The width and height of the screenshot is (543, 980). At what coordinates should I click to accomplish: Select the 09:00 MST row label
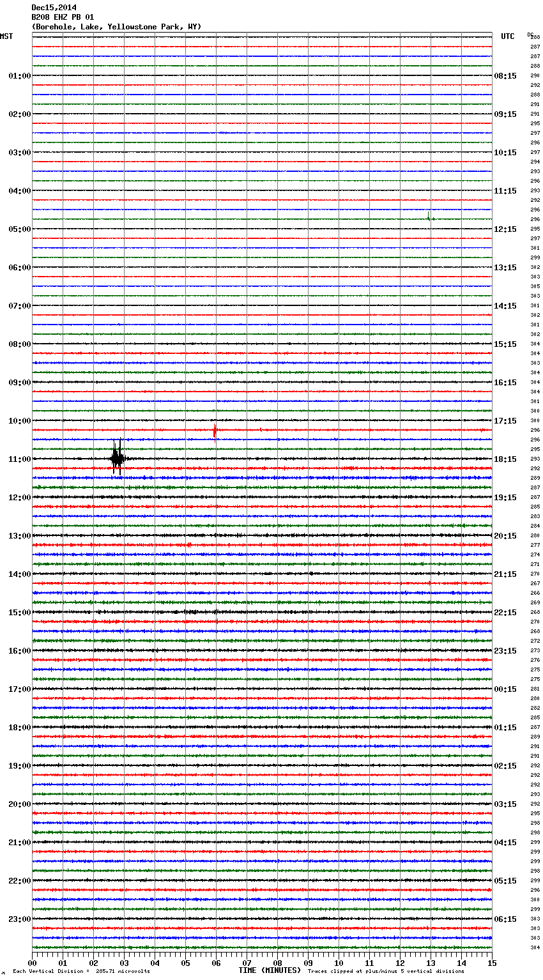(x=19, y=383)
